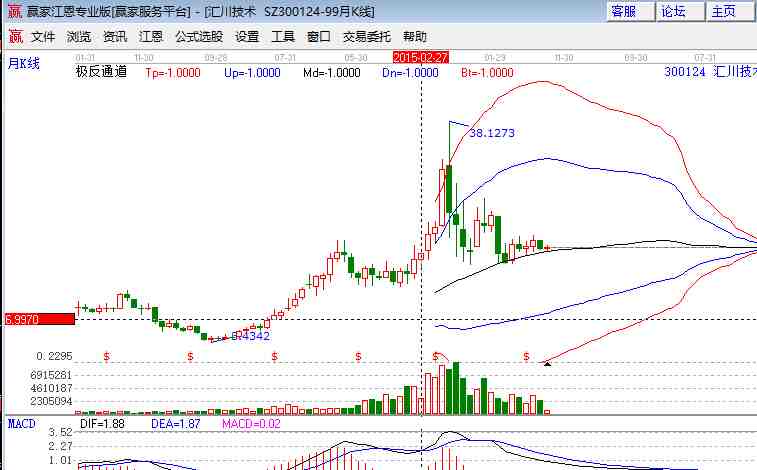
Task: Open the 窗口 menu
Action: (319, 37)
